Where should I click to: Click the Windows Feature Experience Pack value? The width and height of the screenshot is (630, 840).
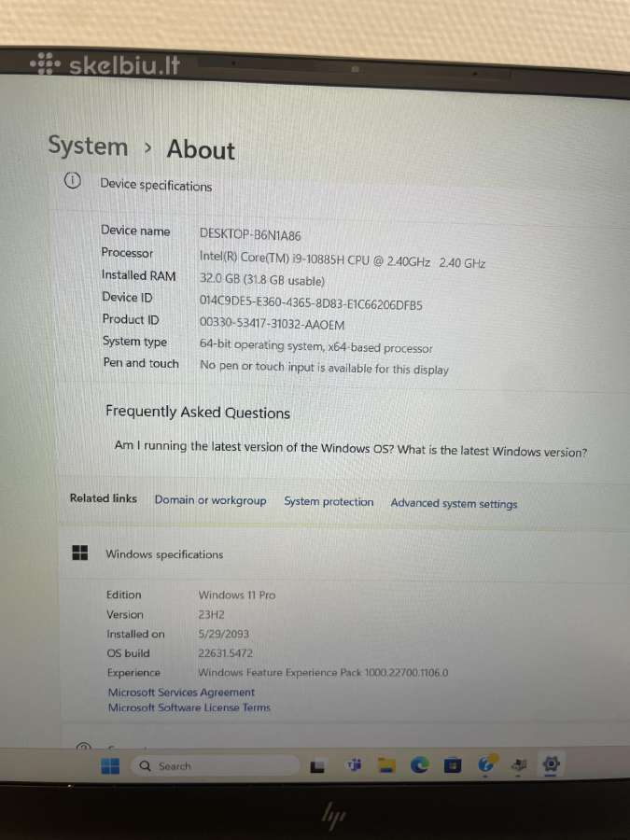[x=323, y=672]
